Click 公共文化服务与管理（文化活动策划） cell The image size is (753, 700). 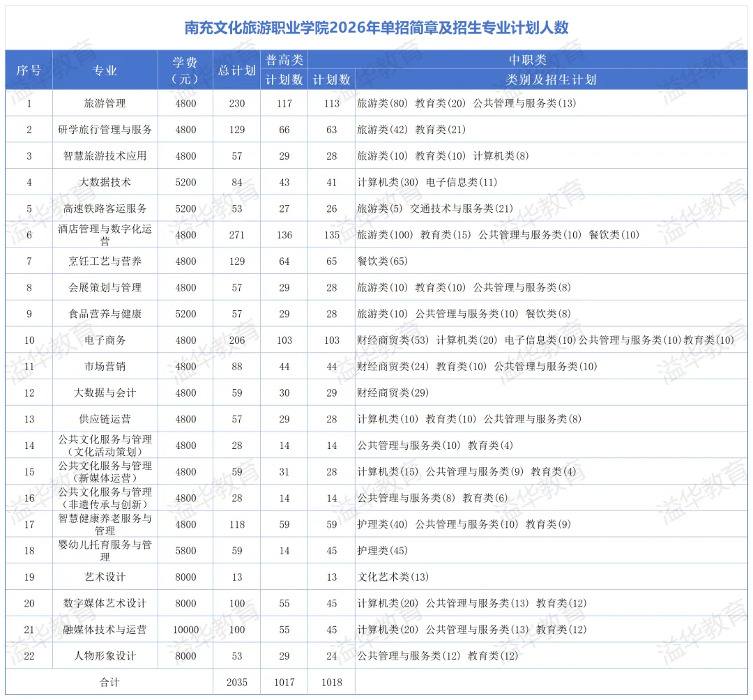(105, 446)
